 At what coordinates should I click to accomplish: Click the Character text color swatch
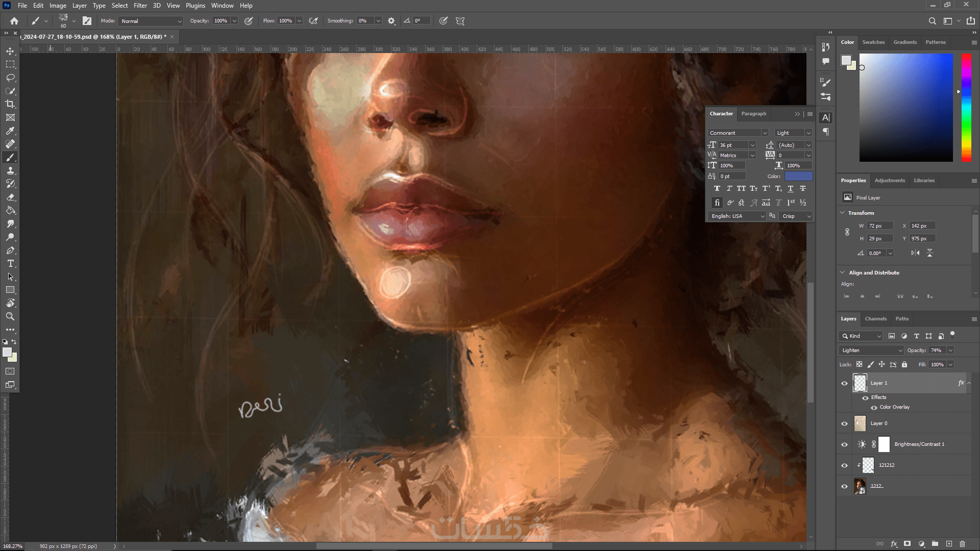pos(798,176)
